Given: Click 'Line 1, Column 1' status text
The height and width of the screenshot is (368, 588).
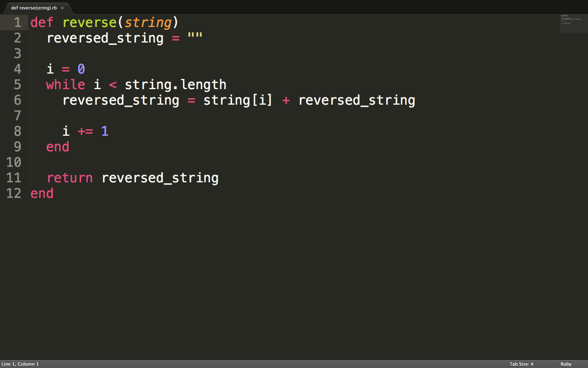Looking at the screenshot, I should coord(20,364).
